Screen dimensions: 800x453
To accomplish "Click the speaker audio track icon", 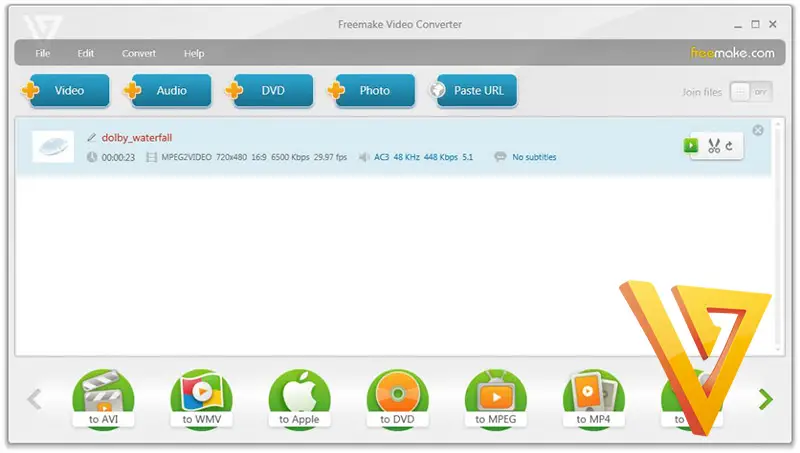I will [x=364, y=157].
